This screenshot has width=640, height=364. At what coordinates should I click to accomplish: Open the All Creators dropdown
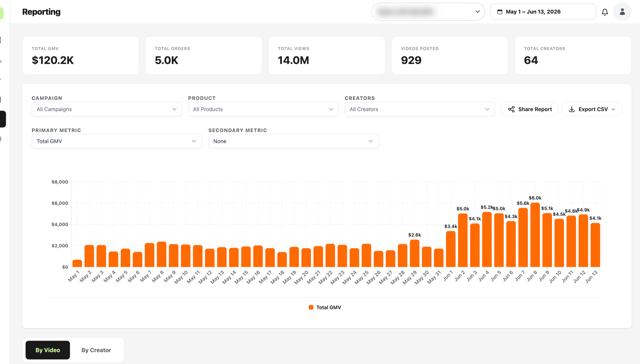point(420,109)
